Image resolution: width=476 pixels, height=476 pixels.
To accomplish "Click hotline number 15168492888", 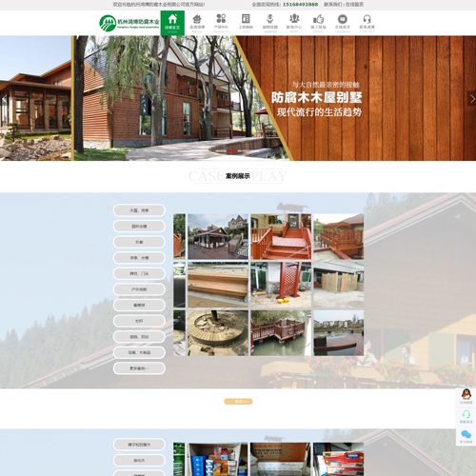I will [x=300, y=5].
